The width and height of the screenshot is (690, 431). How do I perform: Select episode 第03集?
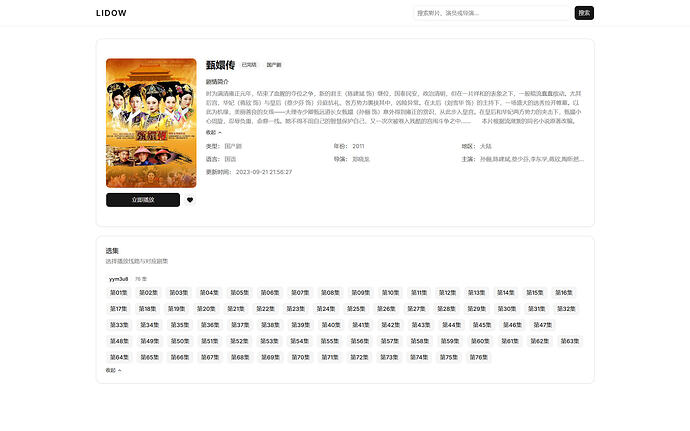tap(179, 293)
